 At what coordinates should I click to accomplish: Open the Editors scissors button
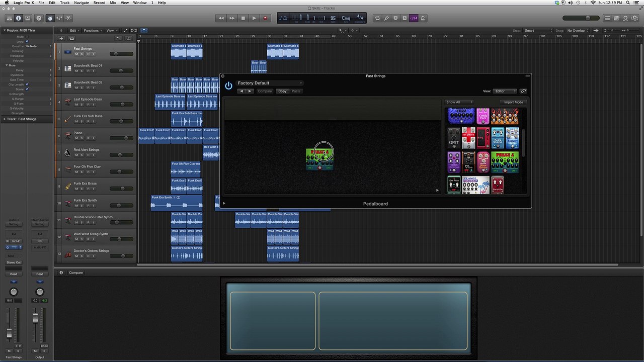68,18
